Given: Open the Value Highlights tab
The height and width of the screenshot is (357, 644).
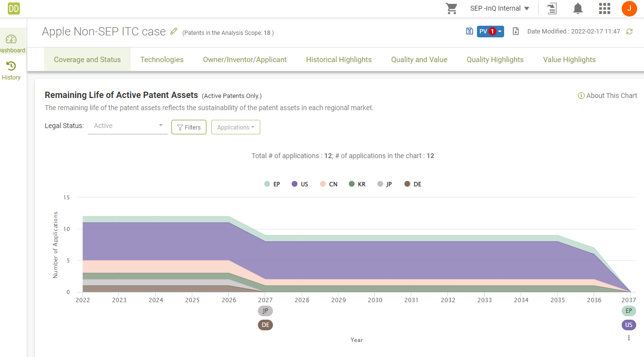Looking at the screenshot, I should point(569,60).
